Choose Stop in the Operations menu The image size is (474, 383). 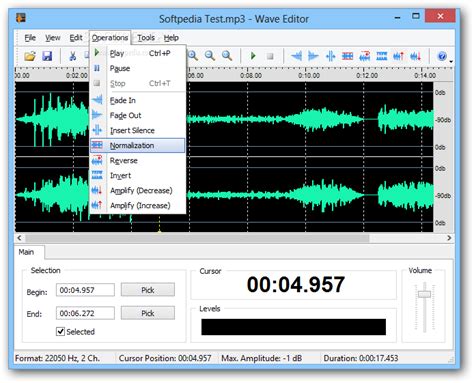click(137, 83)
